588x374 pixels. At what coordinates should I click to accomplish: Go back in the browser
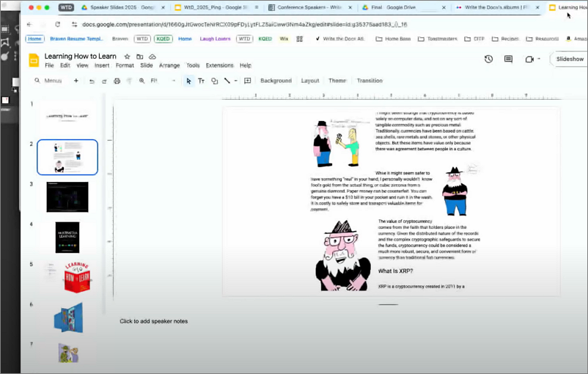pos(29,24)
